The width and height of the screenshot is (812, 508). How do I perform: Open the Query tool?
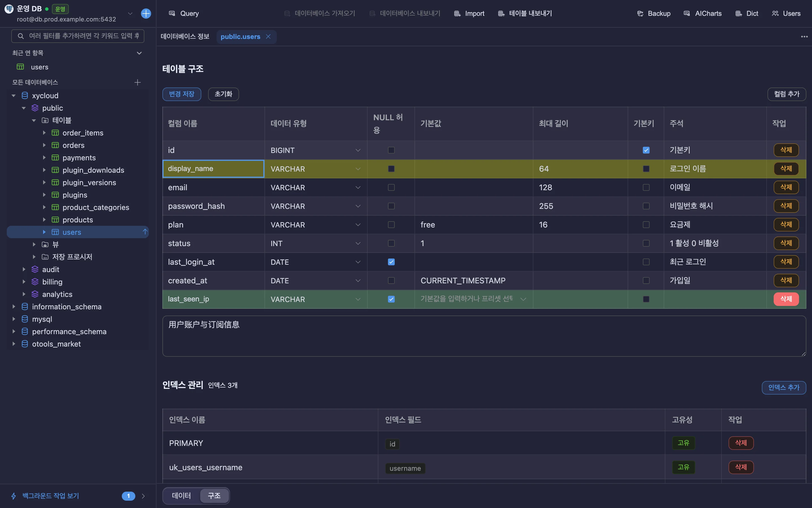click(x=184, y=14)
